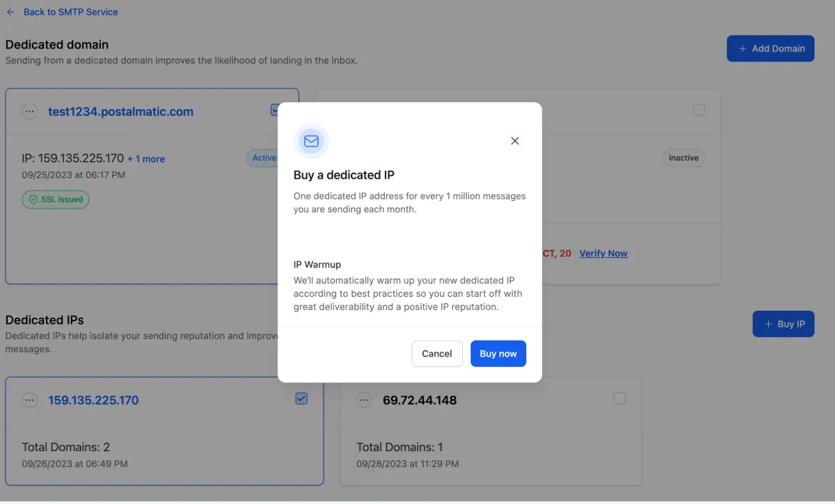Open the ellipsis menu for IP 159.135.225.170

coord(29,400)
